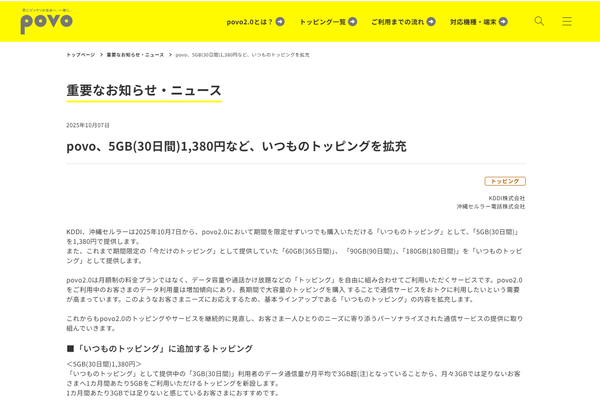This screenshot has width=600, height=400.
Task: Click section heading 「いつものトッピング」に追加するトッピング
Action: (x=160, y=349)
